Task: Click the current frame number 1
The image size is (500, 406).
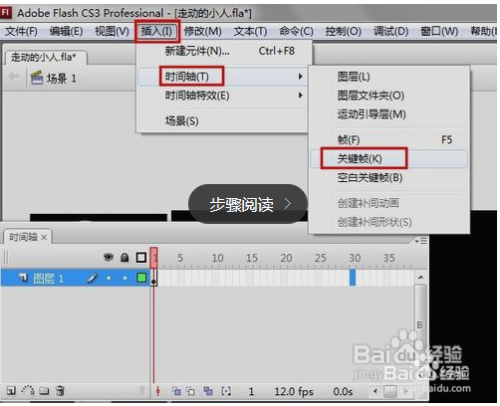Action: coord(251,391)
